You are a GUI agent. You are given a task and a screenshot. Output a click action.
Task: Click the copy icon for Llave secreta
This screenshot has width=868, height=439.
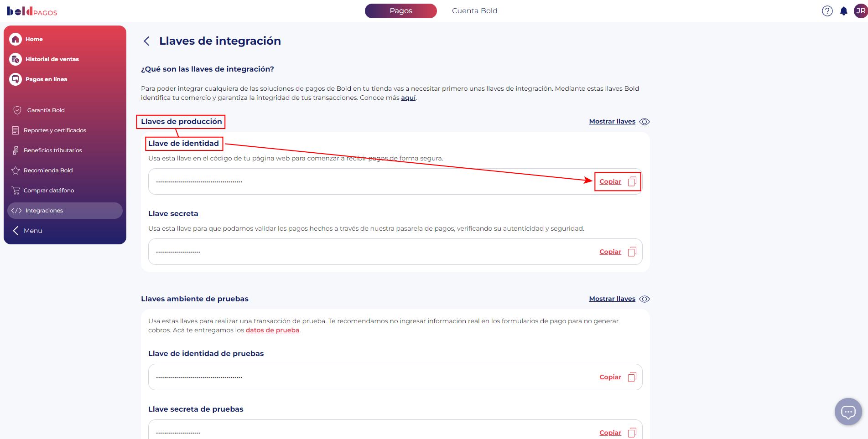(632, 252)
